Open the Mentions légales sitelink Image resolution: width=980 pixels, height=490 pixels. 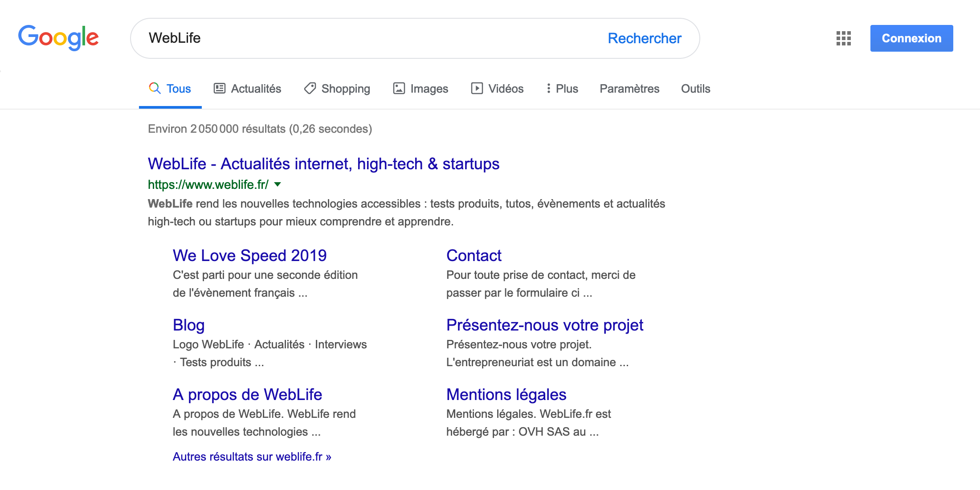point(506,395)
